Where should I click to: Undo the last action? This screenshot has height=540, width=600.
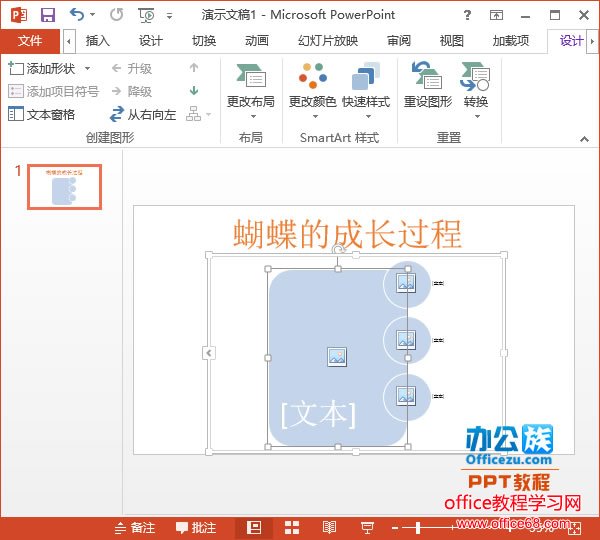coord(77,15)
